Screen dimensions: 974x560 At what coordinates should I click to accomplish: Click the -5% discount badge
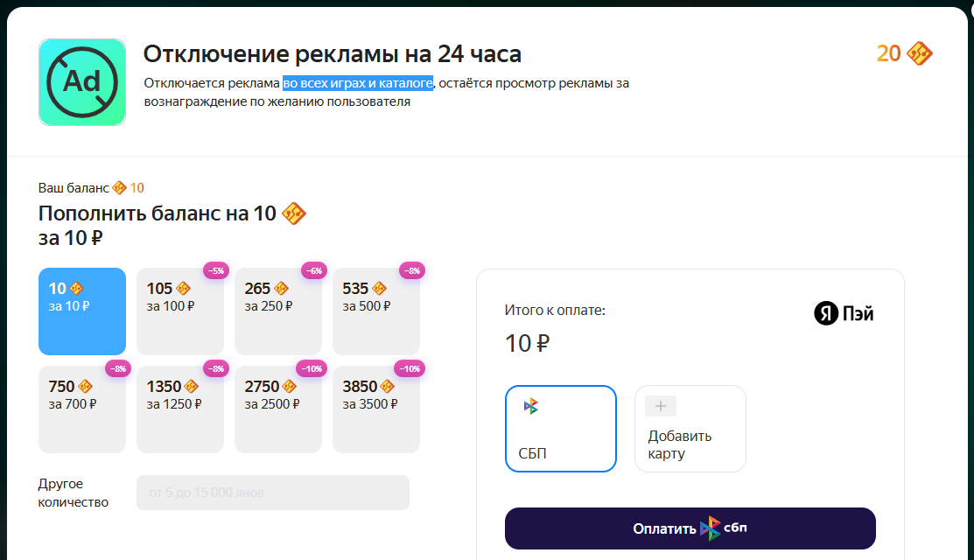pos(216,270)
